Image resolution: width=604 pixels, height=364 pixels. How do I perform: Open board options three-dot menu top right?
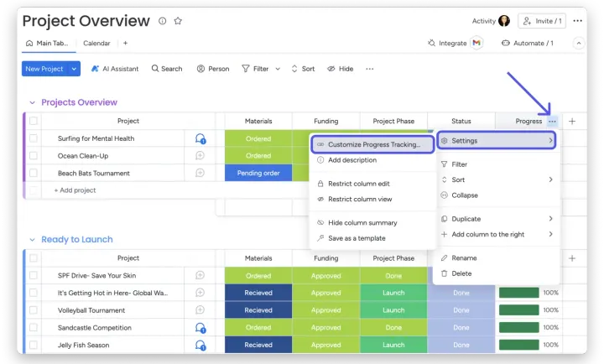click(x=577, y=21)
